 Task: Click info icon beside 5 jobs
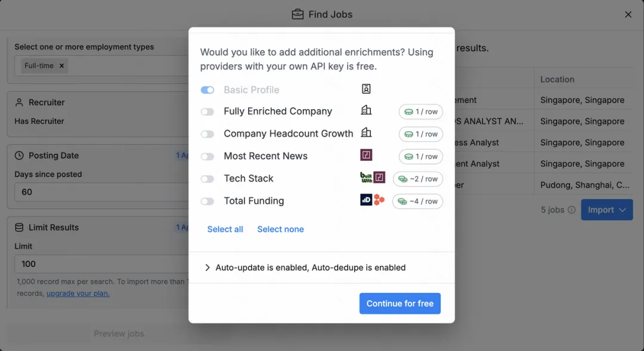(571, 210)
